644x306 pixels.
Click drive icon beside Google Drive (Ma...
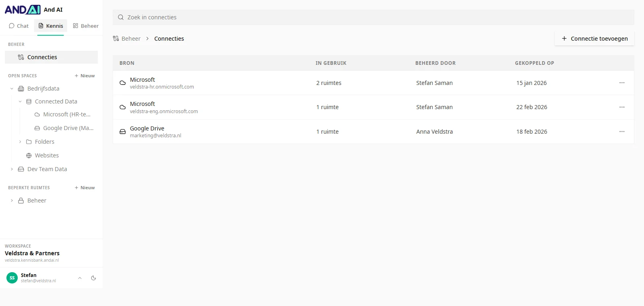[x=37, y=128]
